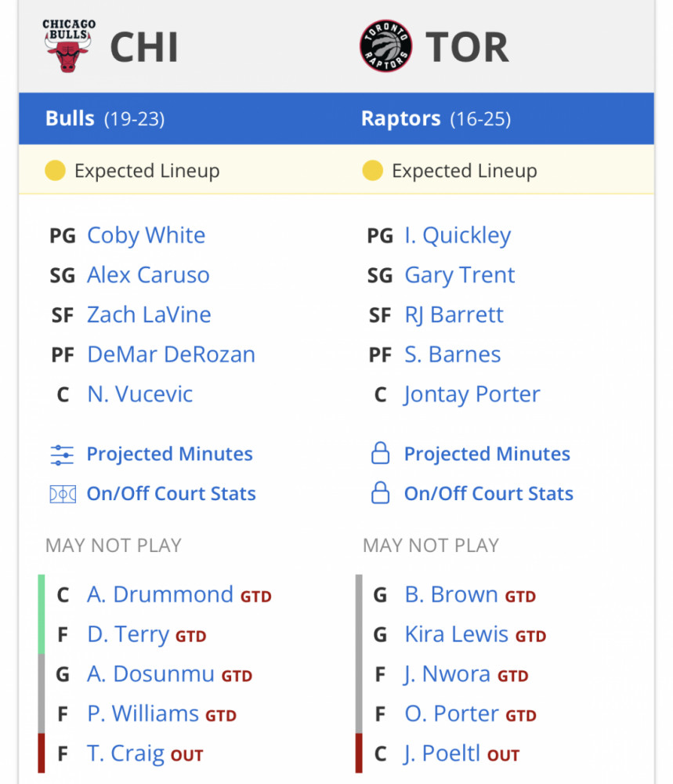
Task: Click the Bulls projected minutes sliders icon
Action: coord(62,455)
